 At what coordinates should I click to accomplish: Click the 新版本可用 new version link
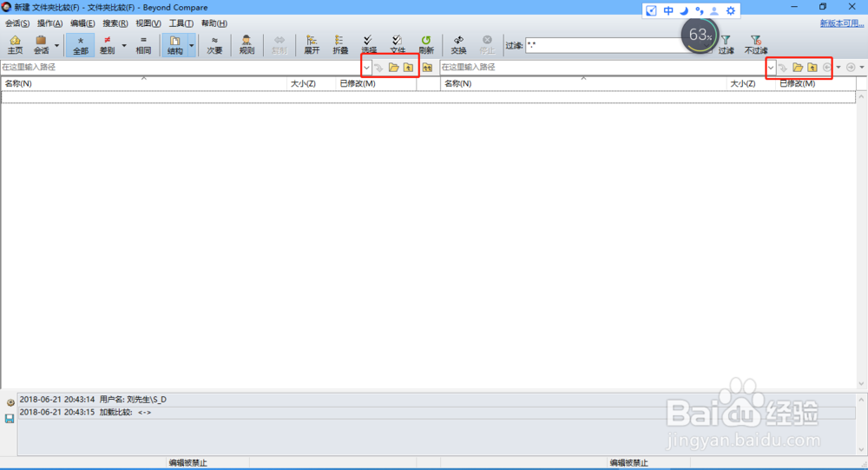pos(841,23)
